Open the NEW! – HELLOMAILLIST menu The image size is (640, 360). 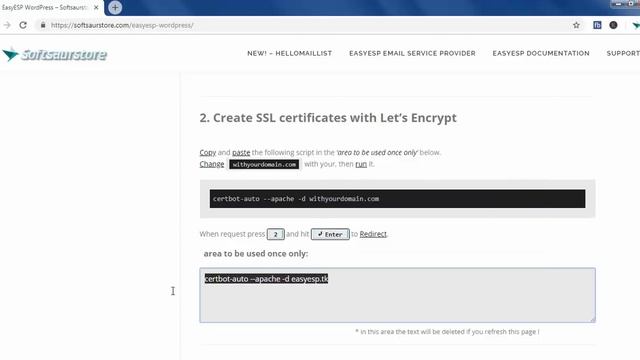click(x=289, y=53)
